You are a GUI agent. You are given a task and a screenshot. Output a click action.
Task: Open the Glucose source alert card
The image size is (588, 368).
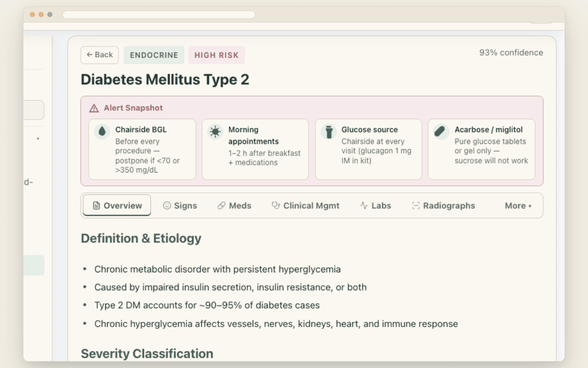tap(368, 149)
